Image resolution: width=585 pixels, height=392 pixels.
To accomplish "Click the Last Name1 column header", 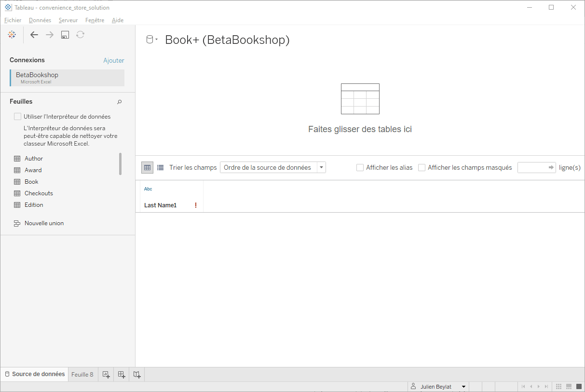I will 160,205.
